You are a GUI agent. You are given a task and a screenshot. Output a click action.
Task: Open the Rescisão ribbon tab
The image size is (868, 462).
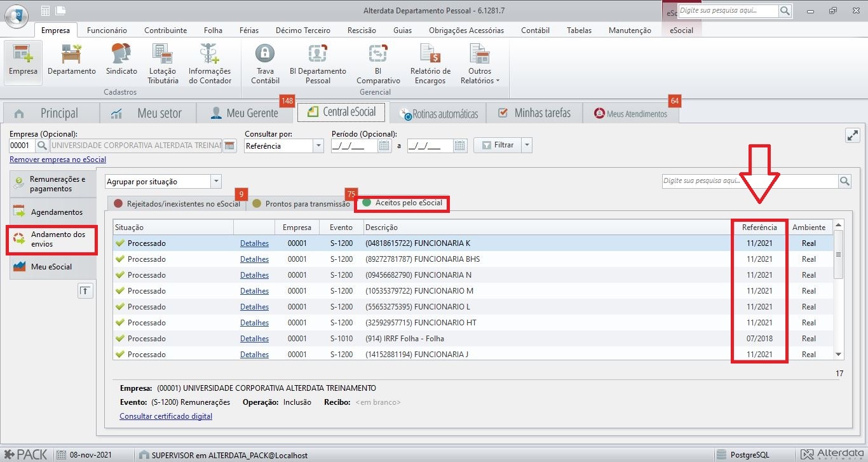click(362, 30)
